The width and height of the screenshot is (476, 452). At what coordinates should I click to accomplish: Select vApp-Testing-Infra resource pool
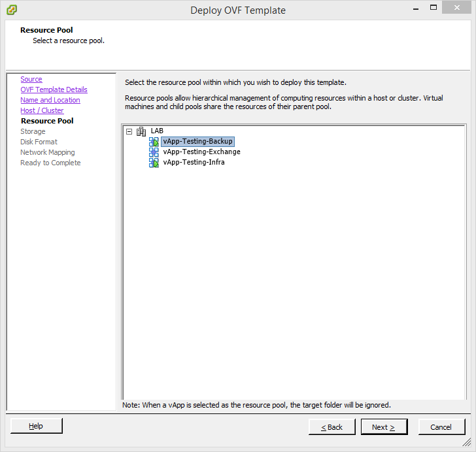194,163
